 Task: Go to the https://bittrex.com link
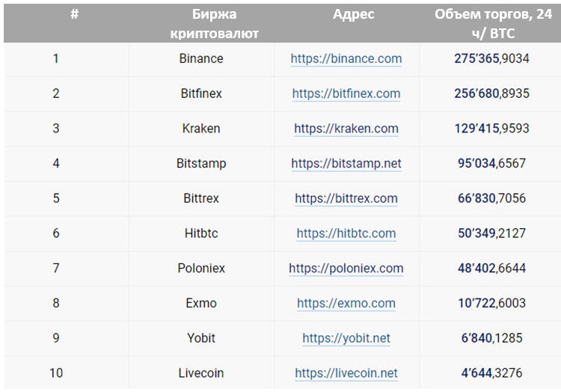(x=346, y=198)
